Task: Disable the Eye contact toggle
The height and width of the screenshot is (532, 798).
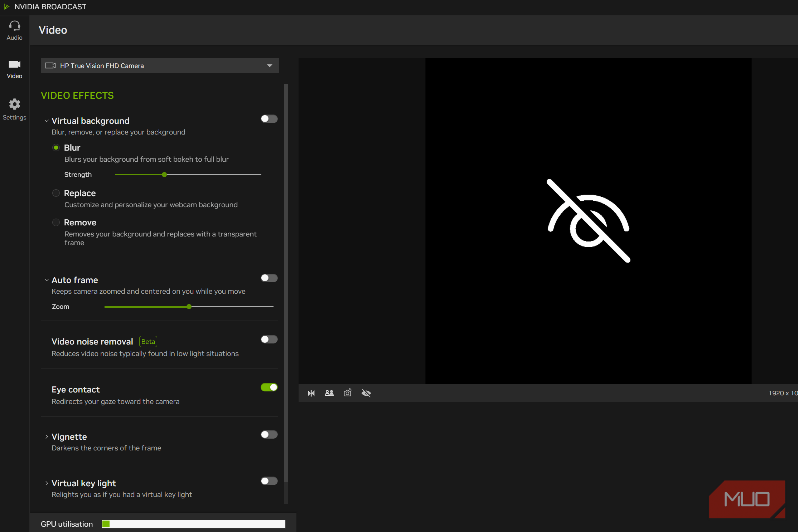Action: [269, 387]
